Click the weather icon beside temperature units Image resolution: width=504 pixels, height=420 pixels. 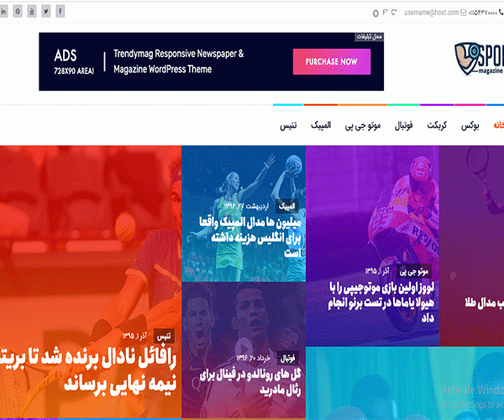click(x=375, y=13)
